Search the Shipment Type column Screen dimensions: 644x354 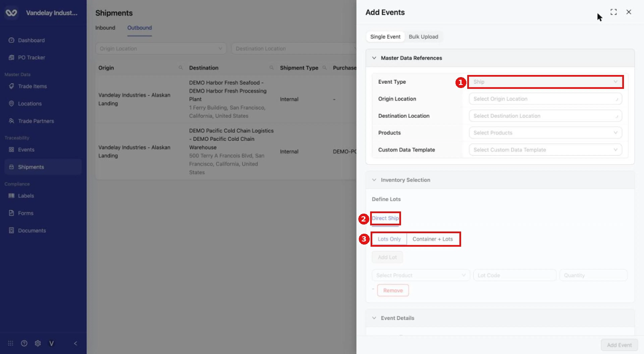coord(325,68)
